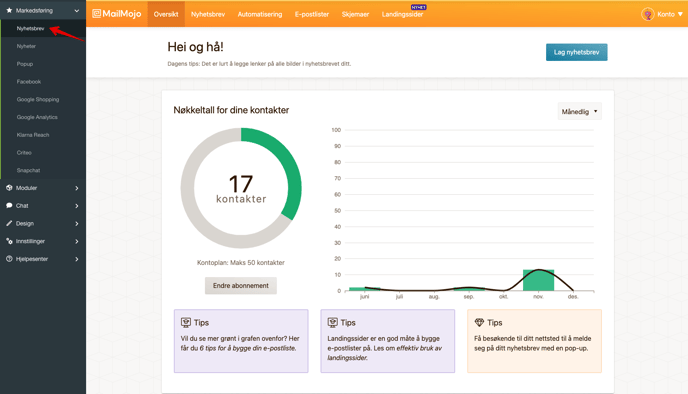Click the Innstillinger gears icon
Screen dimensions: 688x394
[x=9, y=241]
